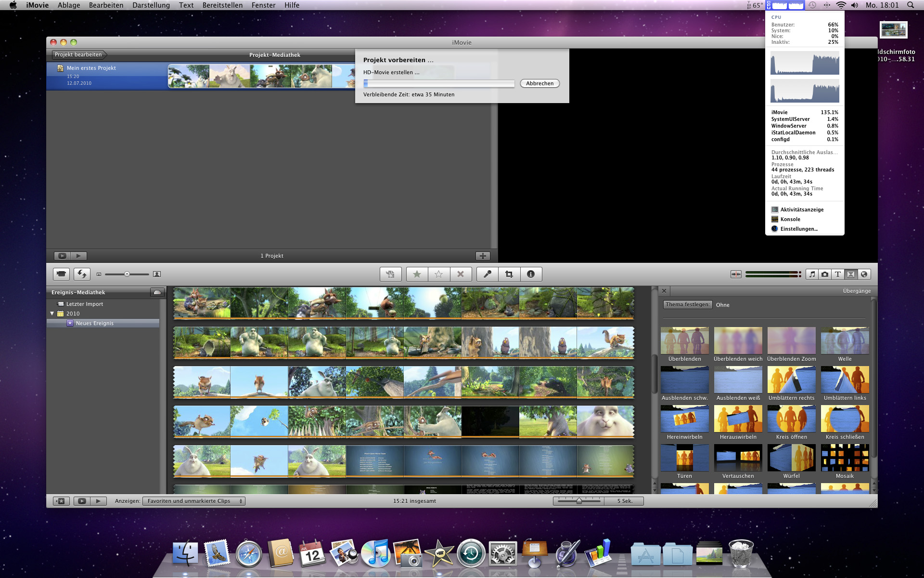Open the titles browser

click(x=838, y=274)
